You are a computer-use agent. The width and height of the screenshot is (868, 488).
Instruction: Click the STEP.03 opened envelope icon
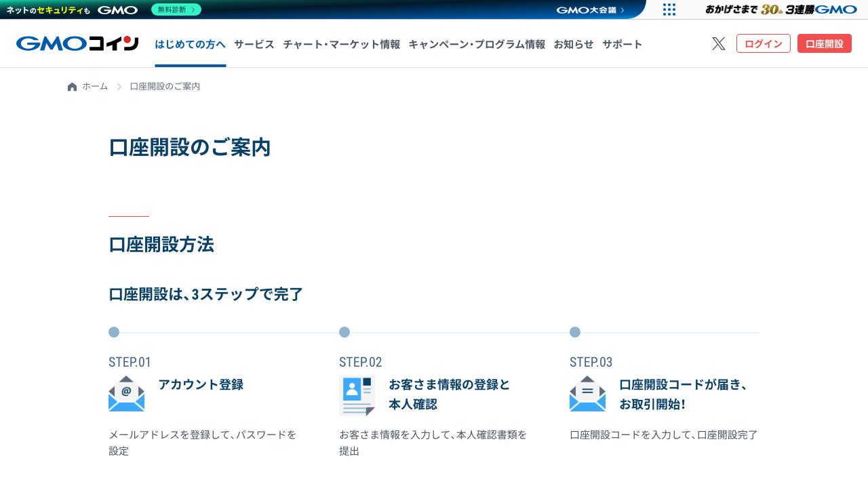(587, 393)
